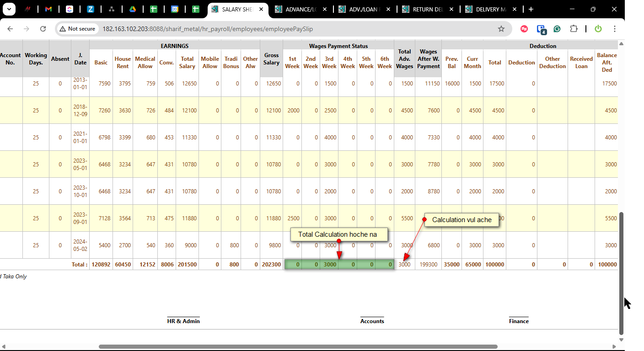Open the pinned Google Drive tab
The height and width of the screenshot is (351, 644).
pyautogui.click(x=132, y=9)
